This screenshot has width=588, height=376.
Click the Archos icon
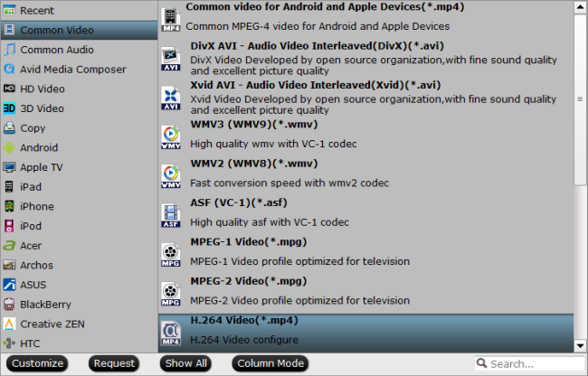pyautogui.click(x=9, y=265)
